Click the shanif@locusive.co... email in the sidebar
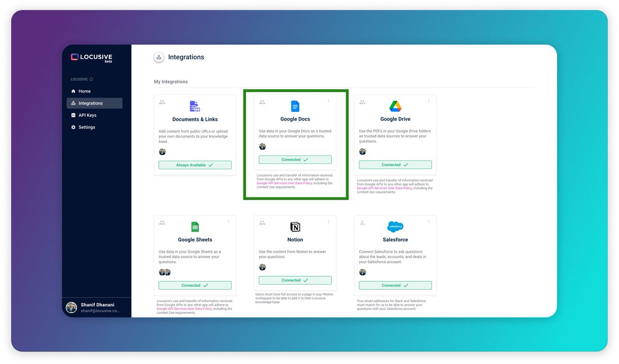 101,311
